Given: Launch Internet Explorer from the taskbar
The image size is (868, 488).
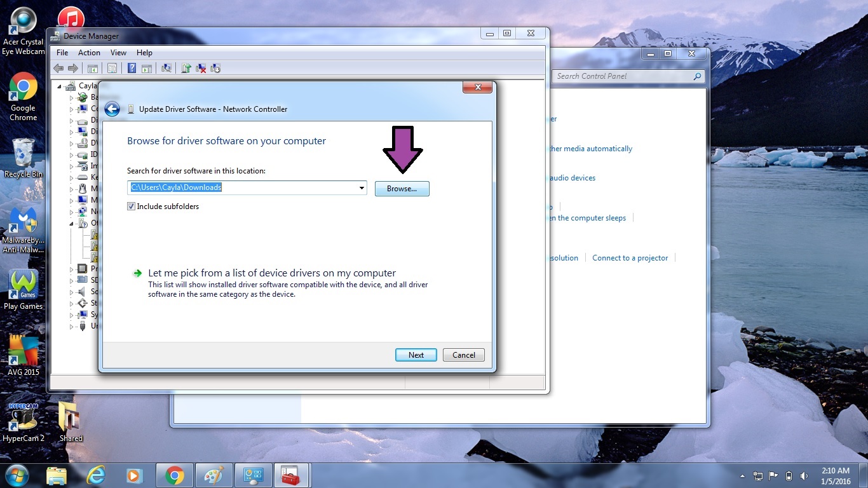Looking at the screenshot, I should click(x=96, y=475).
